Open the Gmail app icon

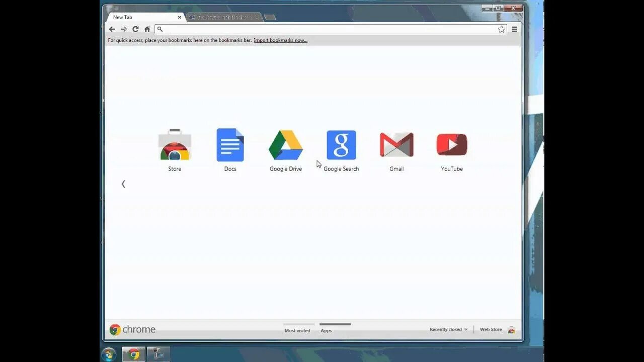coord(396,145)
